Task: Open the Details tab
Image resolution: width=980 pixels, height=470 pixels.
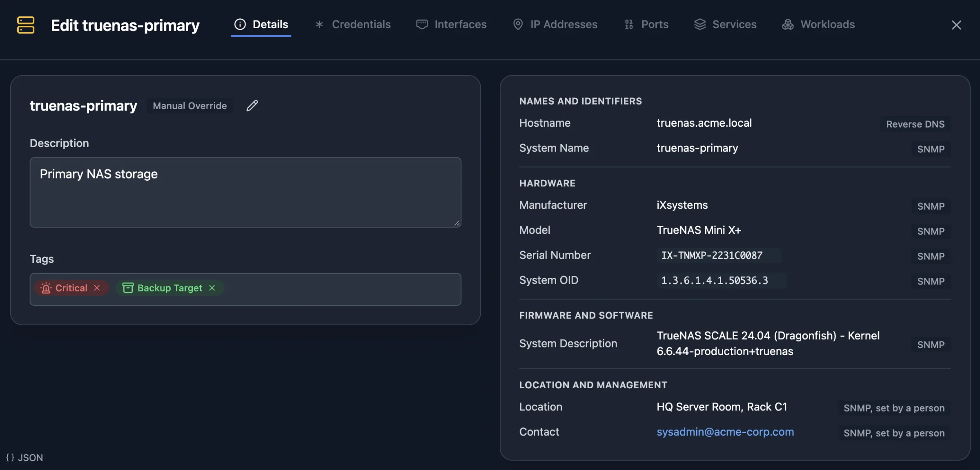Action: 261,25
